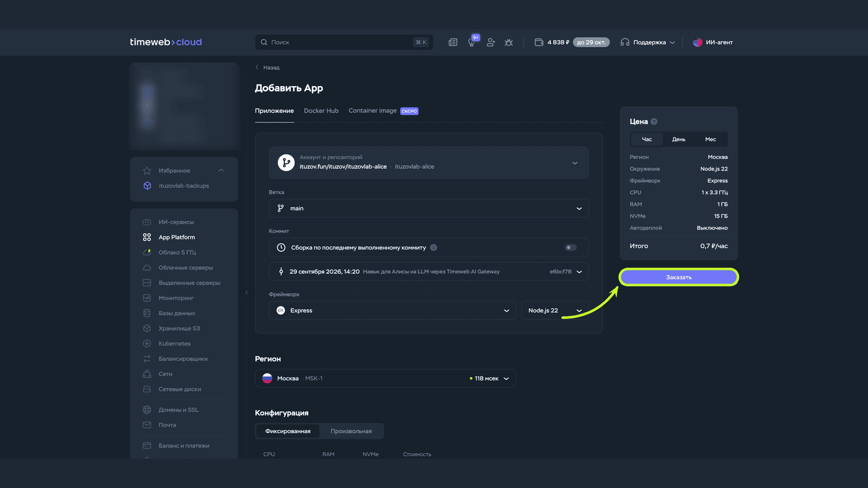The image size is (868, 488).
Task: Open Балансировщики in the sidebar
Action: point(183,359)
